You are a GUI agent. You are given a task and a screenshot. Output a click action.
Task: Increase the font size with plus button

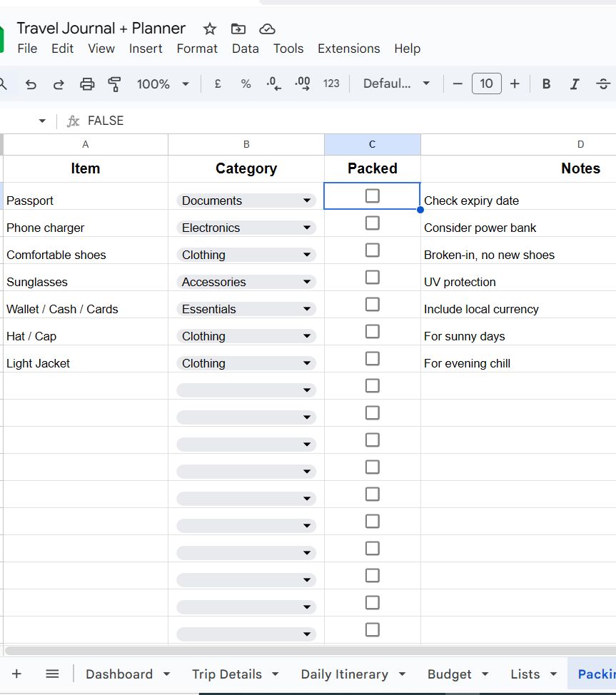pos(515,83)
